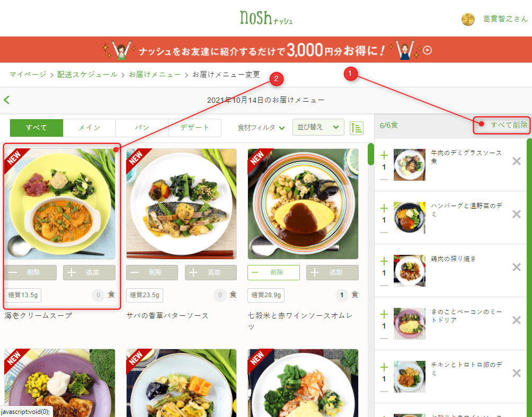Increase 牛肉のデミグラスソース煮 quantity with plus icon
The height and width of the screenshot is (417, 532).
pyautogui.click(x=384, y=155)
